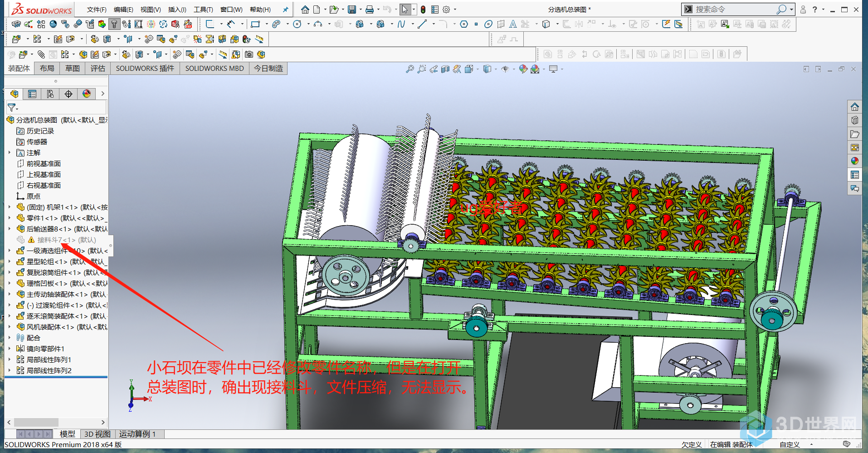Open the Options gear dropdown arrow
868x453 pixels.
point(455,10)
